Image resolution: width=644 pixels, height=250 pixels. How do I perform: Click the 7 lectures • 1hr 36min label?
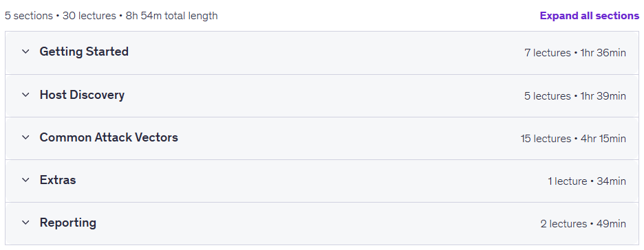click(x=575, y=53)
